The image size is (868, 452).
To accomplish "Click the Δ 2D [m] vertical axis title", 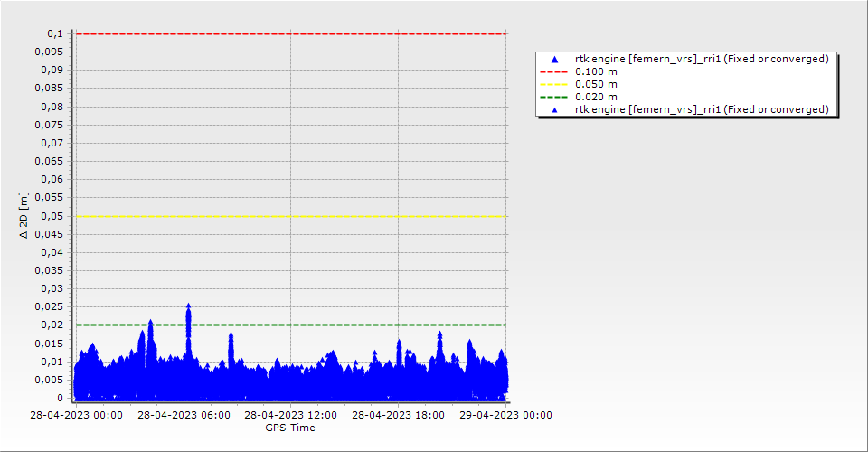I will 25,215.
